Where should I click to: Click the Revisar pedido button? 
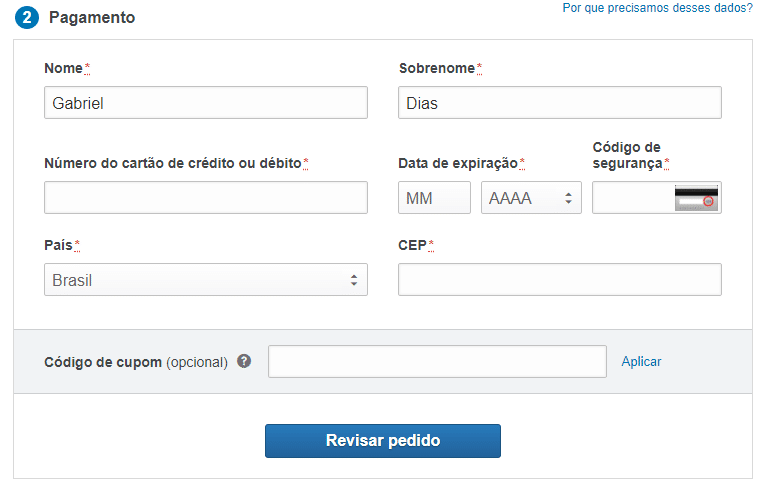coord(383,441)
